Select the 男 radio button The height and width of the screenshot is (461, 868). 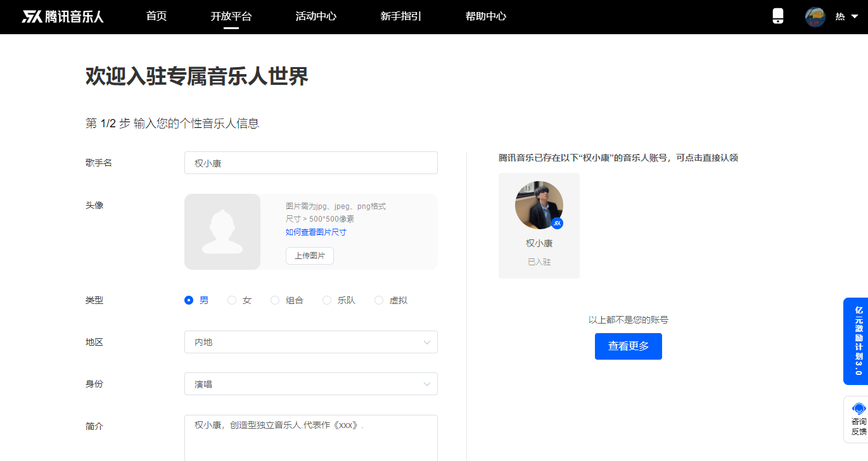tap(189, 300)
